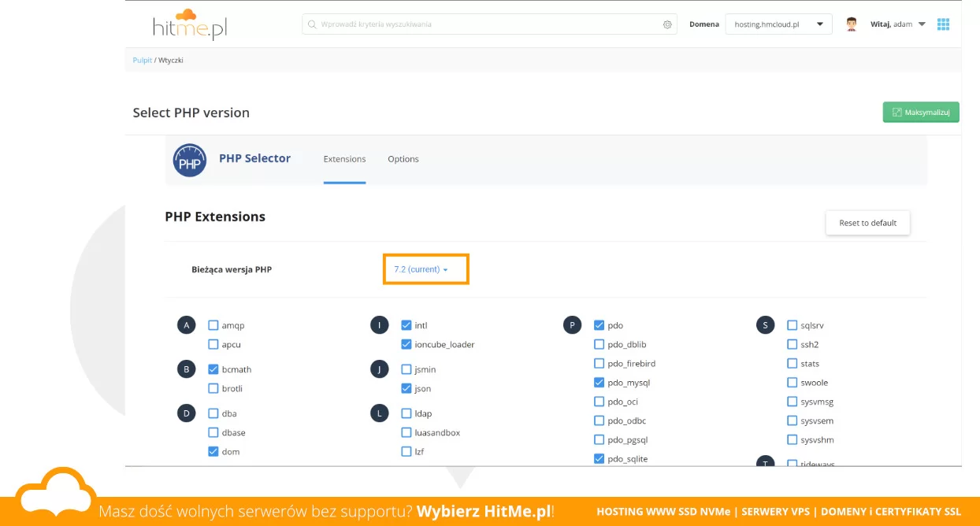This screenshot has height=526, width=980.
Task: Click the PHP Selector title
Action: tap(254, 158)
